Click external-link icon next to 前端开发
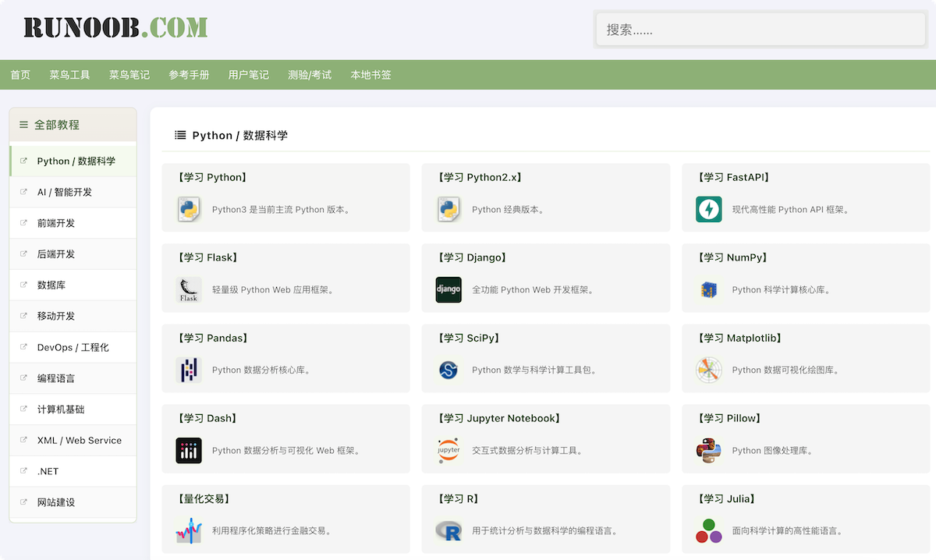936x560 pixels. pyautogui.click(x=23, y=223)
